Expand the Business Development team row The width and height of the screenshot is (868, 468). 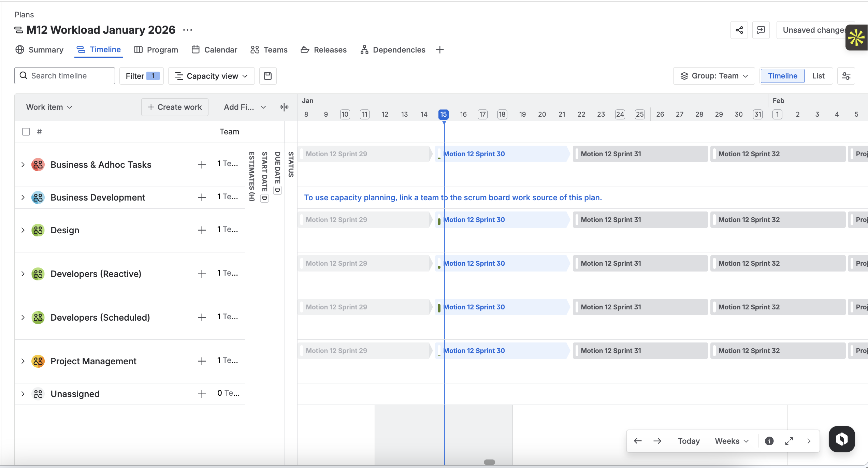[x=23, y=198]
